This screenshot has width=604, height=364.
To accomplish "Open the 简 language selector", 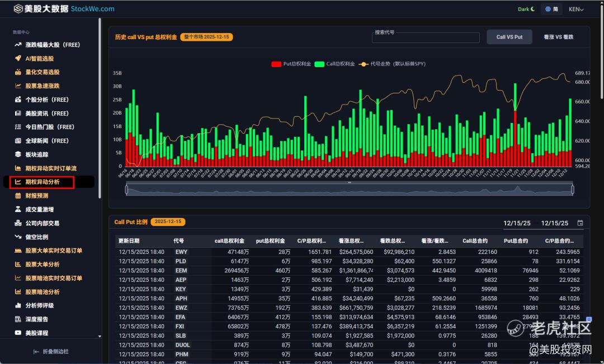I will click(551, 9).
